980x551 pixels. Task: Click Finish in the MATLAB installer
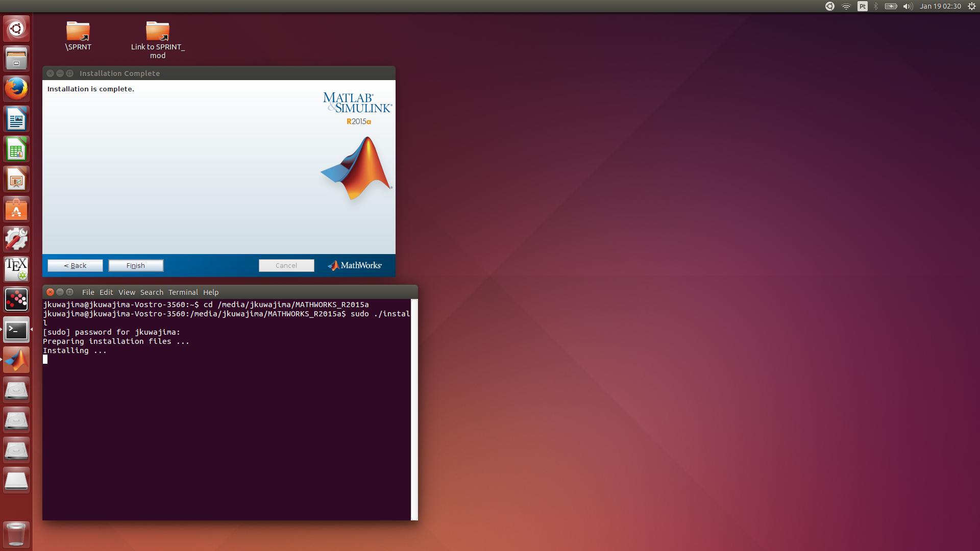pyautogui.click(x=136, y=265)
